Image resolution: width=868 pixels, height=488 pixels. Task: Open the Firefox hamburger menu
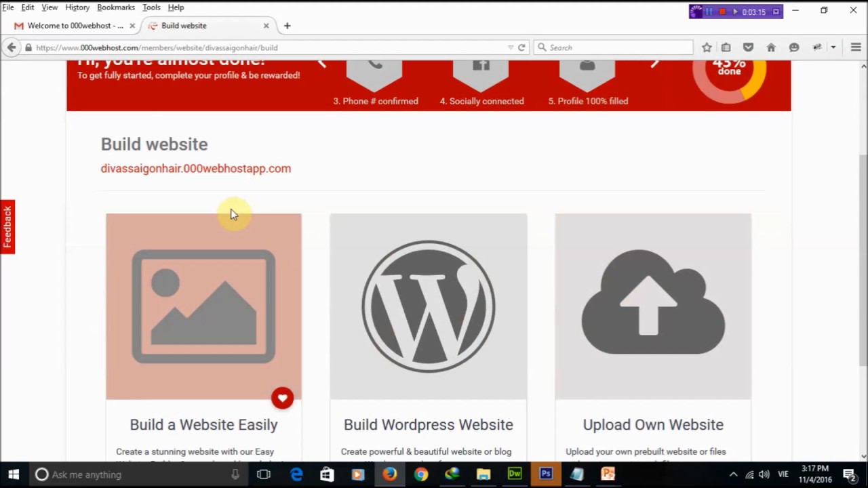(855, 47)
